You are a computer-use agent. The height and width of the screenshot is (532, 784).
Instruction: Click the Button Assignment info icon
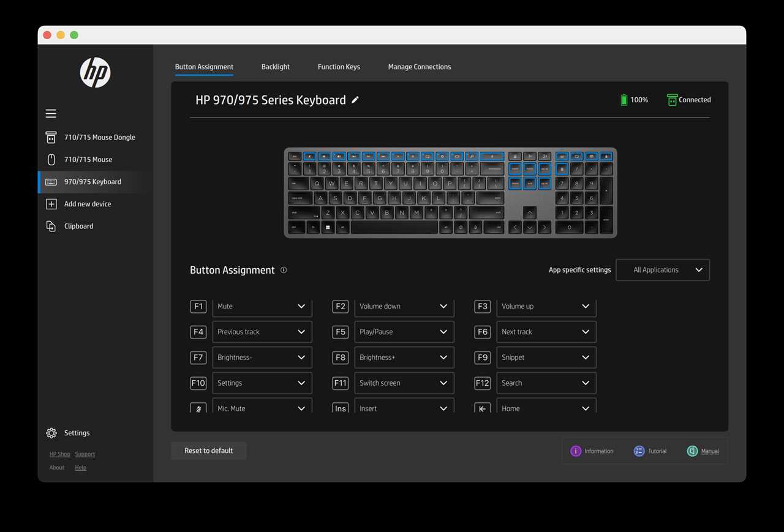[x=284, y=270]
